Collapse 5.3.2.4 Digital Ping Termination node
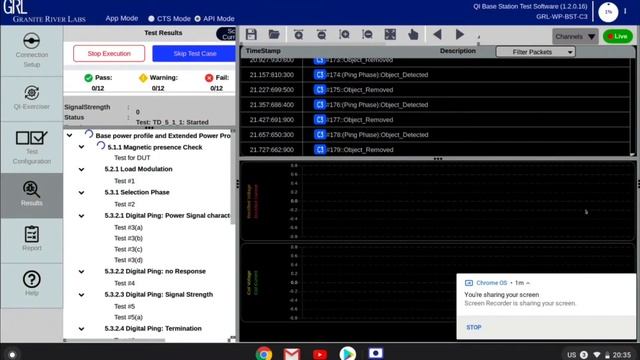640x360 pixels. (x=82, y=329)
